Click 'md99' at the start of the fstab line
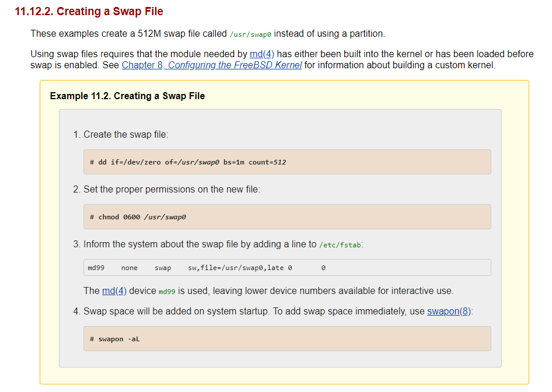The height and width of the screenshot is (392, 552). coord(96,268)
